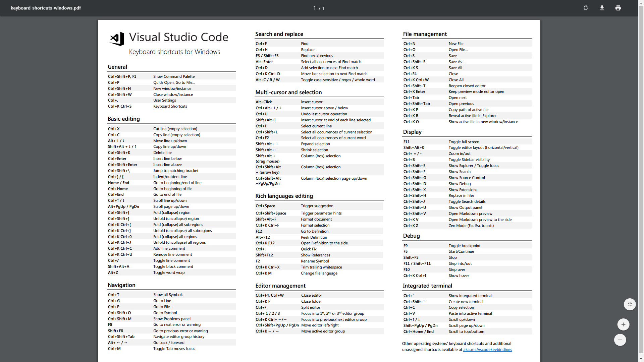Click the "Keyboard shortcuts for Windows" subtitle

[x=174, y=52]
